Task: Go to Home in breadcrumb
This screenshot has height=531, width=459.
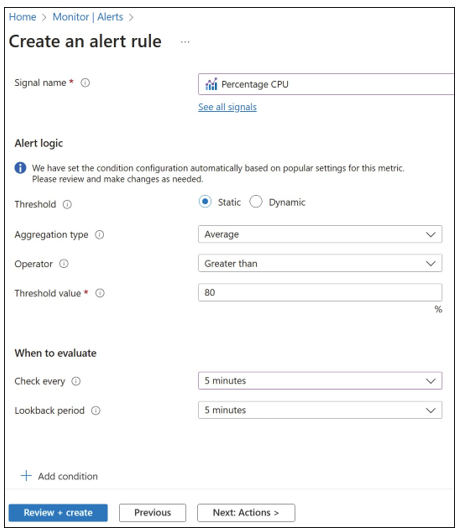Action: pos(22,17)
